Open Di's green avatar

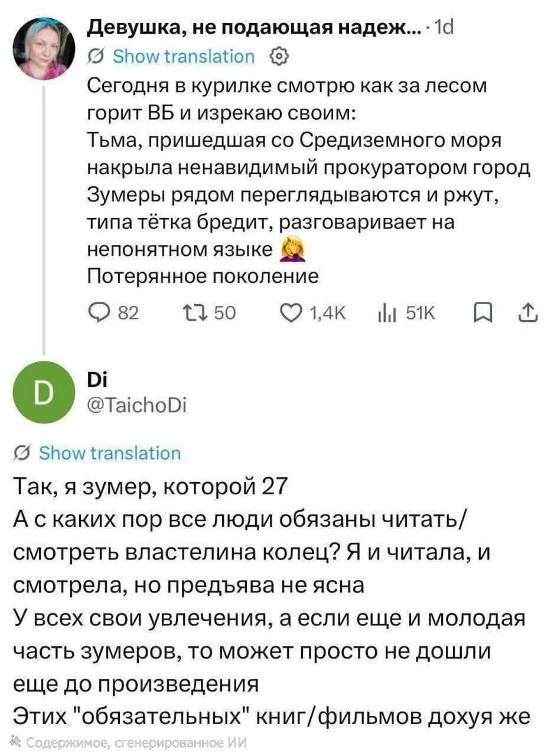click(44, 392)
